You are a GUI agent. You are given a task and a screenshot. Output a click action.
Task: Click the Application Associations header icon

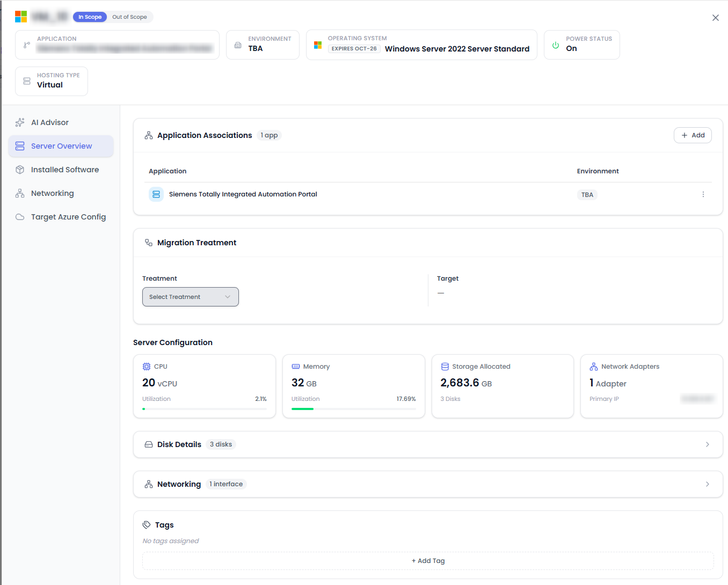(x=149, y=135)
